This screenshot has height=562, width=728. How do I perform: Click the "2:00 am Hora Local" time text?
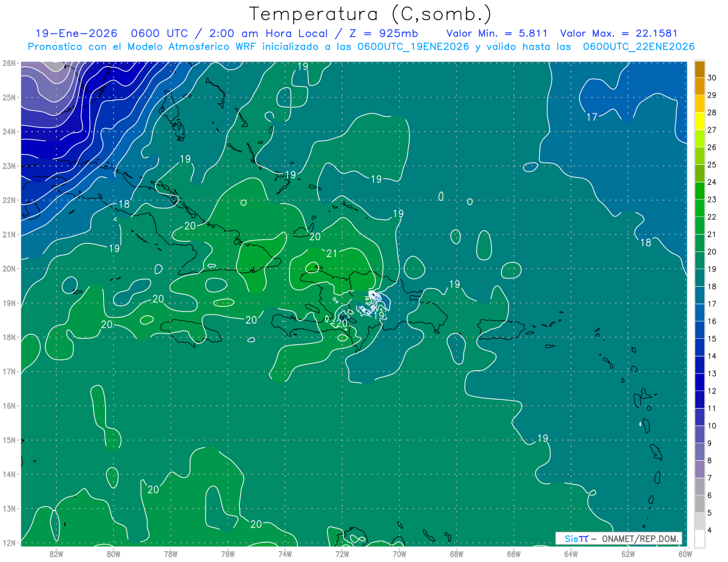point(268,33)
